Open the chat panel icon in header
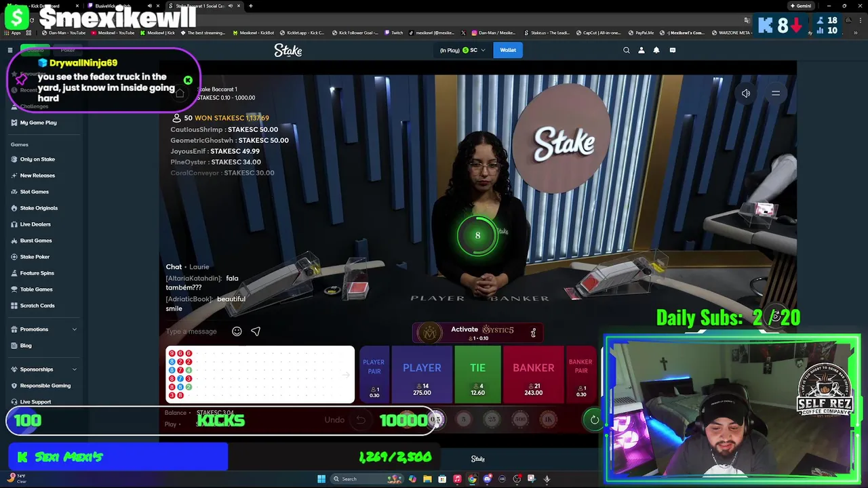 click(x=673, y=50)
